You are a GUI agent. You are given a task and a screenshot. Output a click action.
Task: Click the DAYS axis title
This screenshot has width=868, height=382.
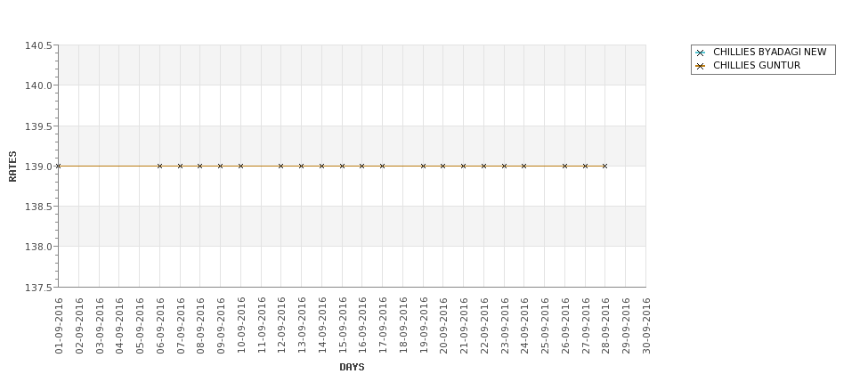click(x=352, y=367)
